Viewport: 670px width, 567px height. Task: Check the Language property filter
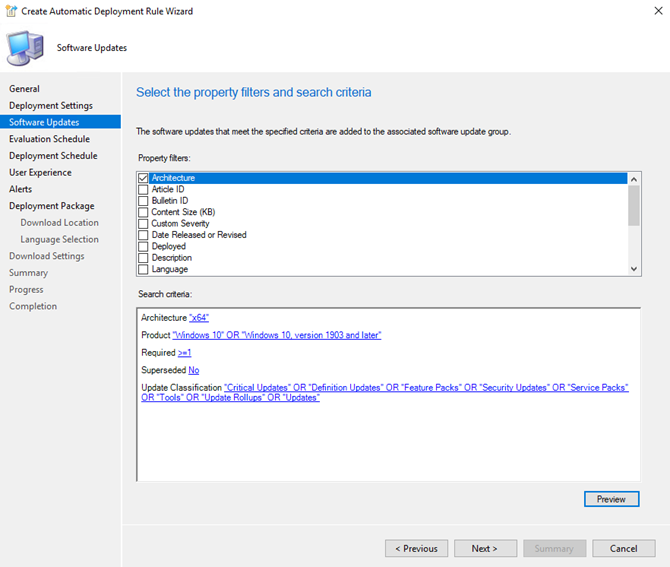[x=143, y=269]
